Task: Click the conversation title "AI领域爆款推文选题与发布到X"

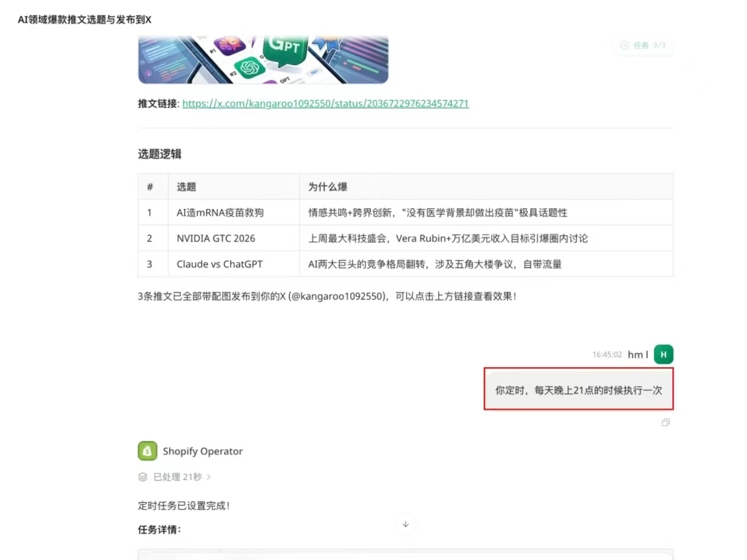Action: point(85,20)
